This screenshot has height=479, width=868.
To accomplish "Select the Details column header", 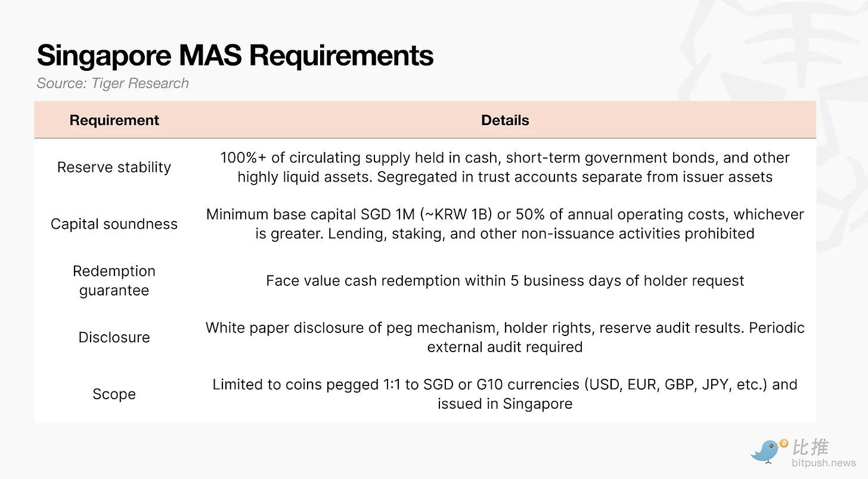I will tap(505, 120).
